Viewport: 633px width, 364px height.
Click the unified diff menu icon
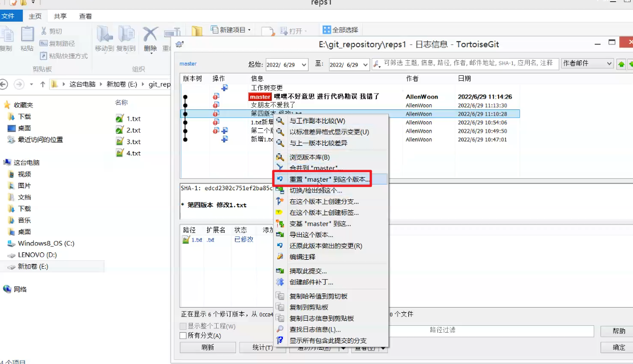[x=280, y=132]
